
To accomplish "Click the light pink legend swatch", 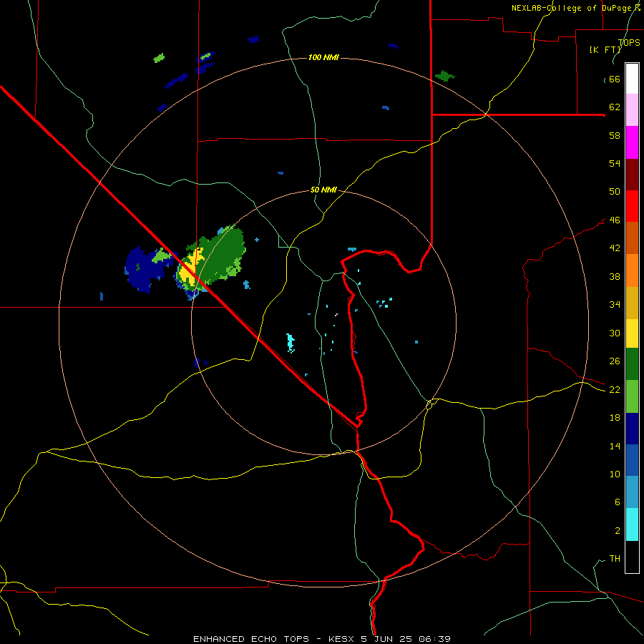I will coord(632,109).
